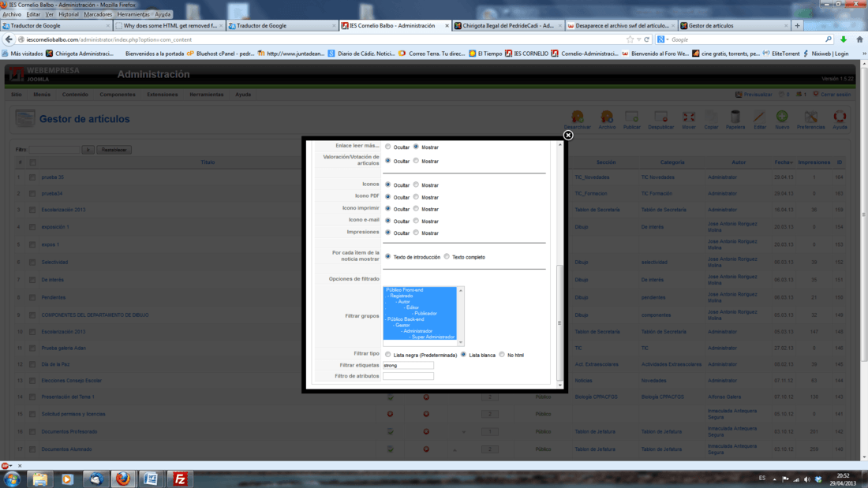This screenshot has width=868, height=488.
Task: Select Ocultar for Enlace leer más
Action: 388,147
